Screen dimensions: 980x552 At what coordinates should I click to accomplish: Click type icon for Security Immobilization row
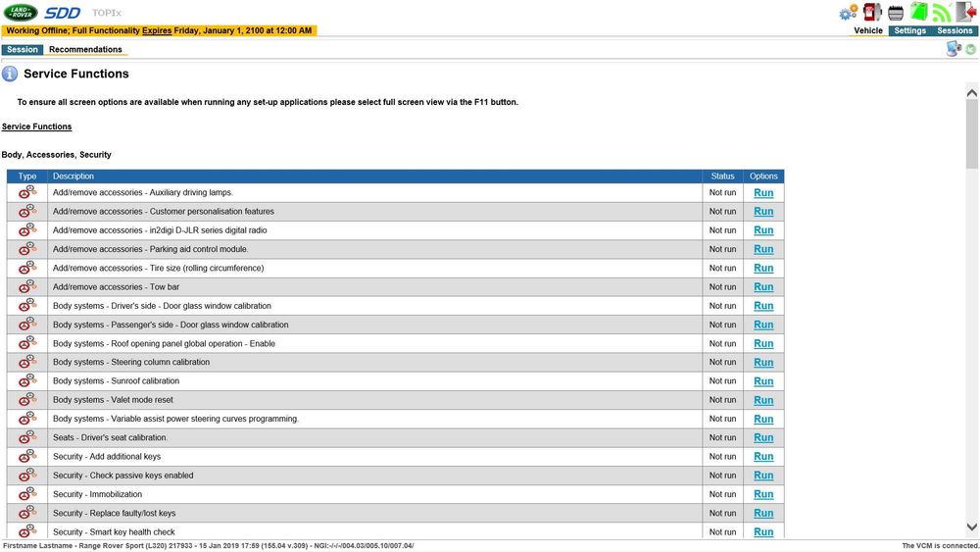[x=26, y=494]
